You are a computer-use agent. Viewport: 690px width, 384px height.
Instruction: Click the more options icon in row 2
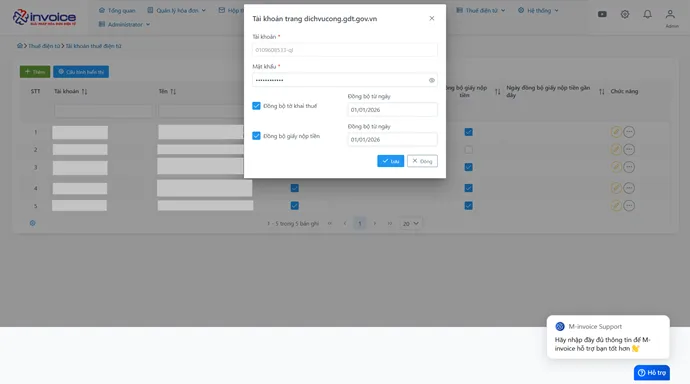[629, 150]
